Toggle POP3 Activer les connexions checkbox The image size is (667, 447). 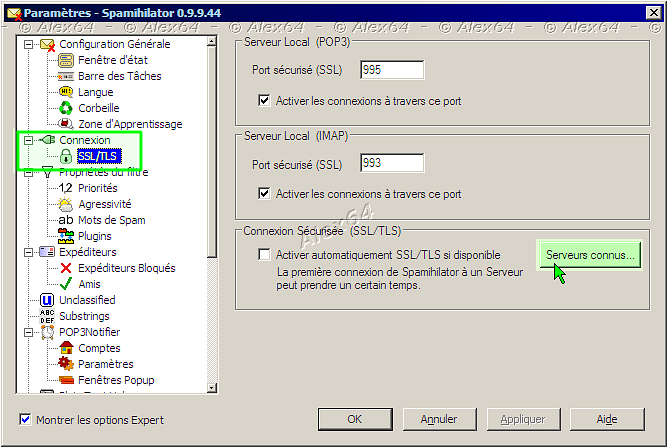(x=264, y=101)
